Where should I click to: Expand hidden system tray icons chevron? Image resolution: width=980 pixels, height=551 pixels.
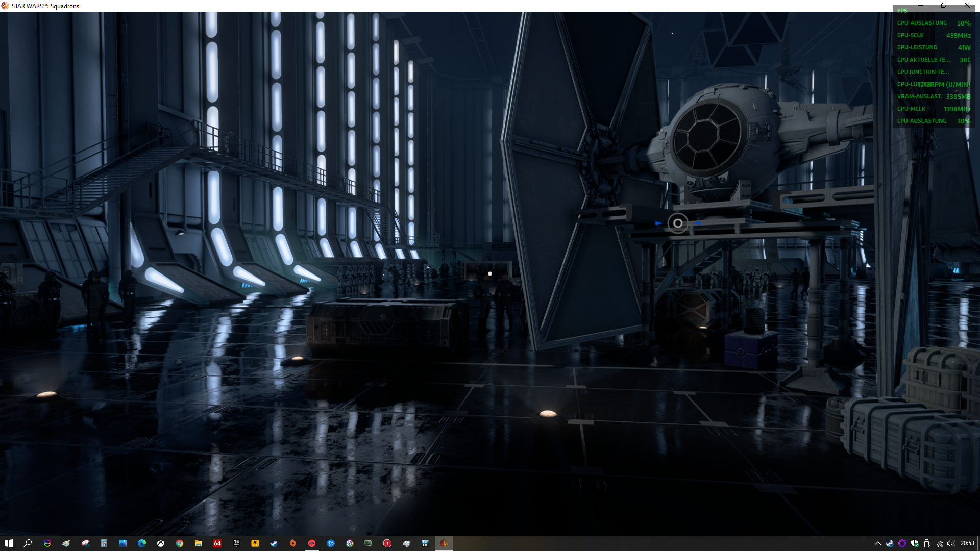[878, 543]
